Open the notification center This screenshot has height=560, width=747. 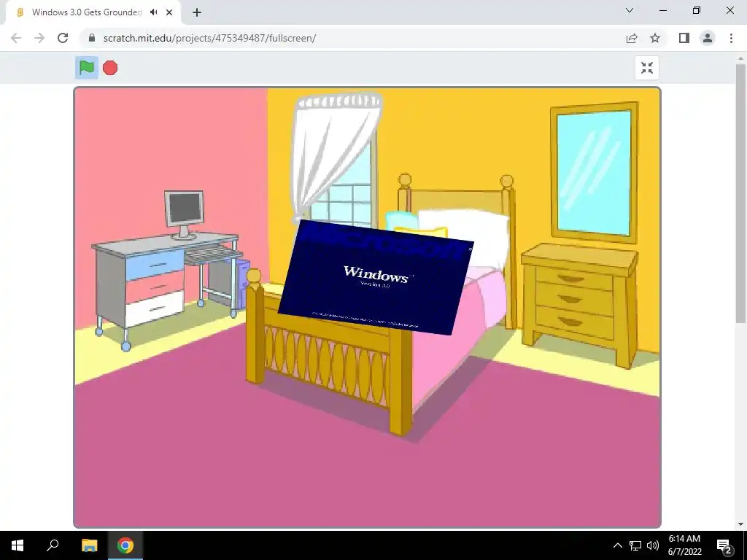coord(724,545)
